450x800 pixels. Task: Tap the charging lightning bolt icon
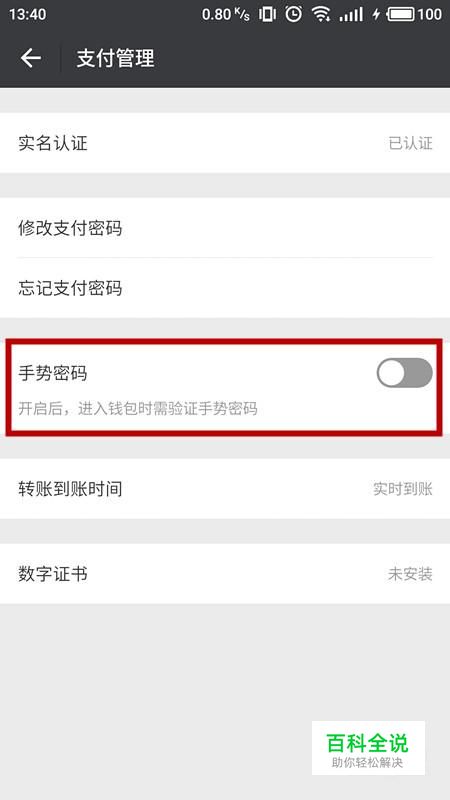376,14
